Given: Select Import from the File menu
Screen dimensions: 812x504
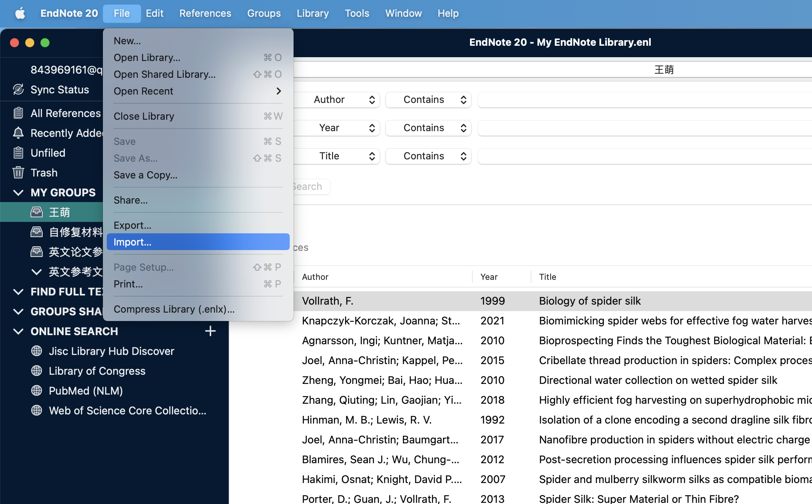Looking at the screenshot, I should click(132, 242).
